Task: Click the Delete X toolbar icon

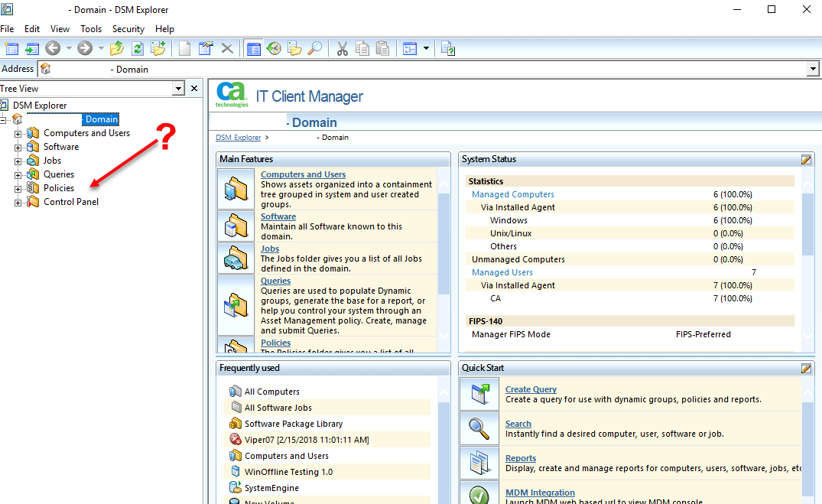Action: pyautogui.click(x=227, y=48)
